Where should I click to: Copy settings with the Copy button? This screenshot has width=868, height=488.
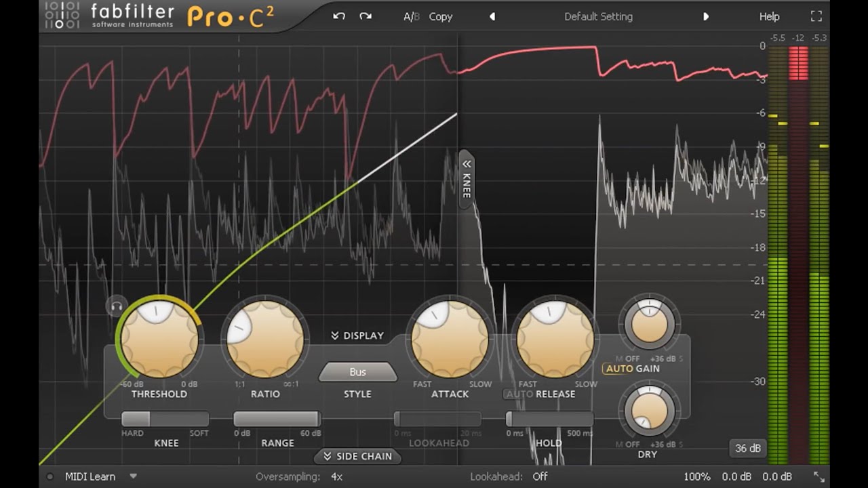pos(441,16)
